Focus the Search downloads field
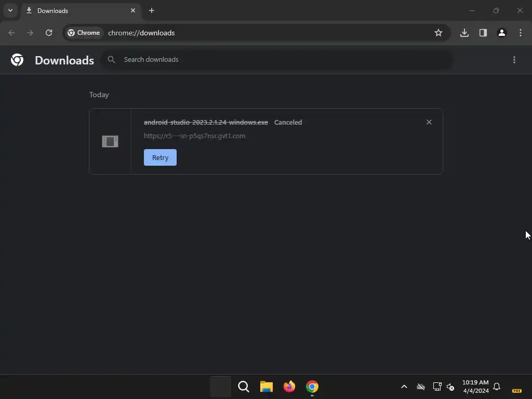The height and width of the screenshot is (399, 532). (x=277, y=60)
